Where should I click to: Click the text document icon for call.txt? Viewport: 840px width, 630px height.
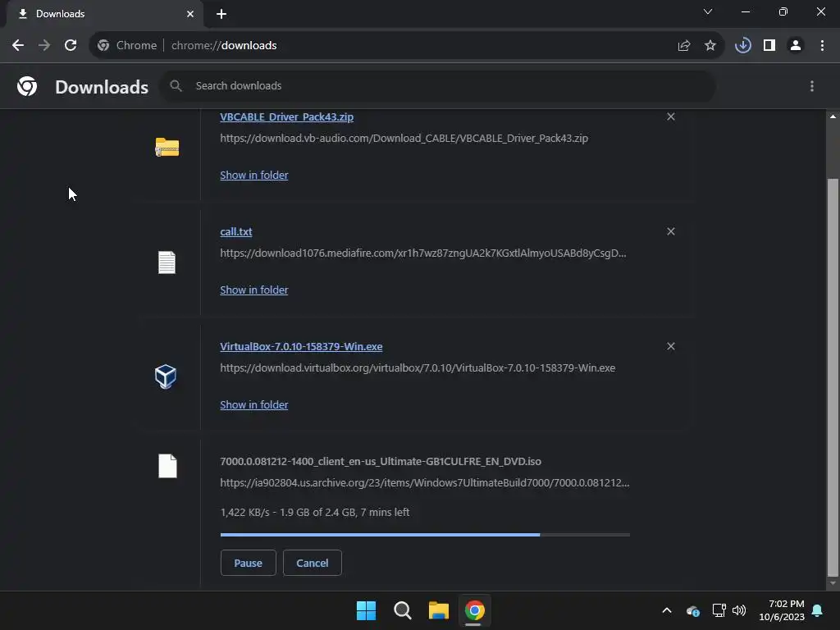click(x=167, y=262)
